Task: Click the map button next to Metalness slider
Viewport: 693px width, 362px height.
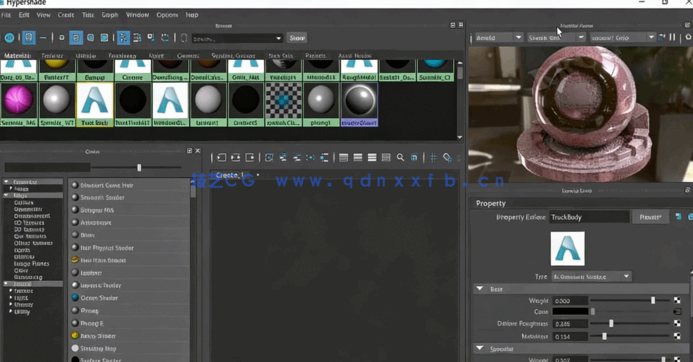Action: [677, 336]
